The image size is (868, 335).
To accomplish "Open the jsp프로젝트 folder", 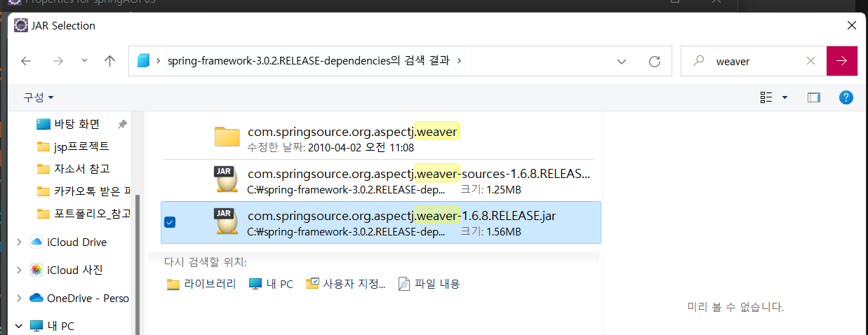I will coord(73,146).
